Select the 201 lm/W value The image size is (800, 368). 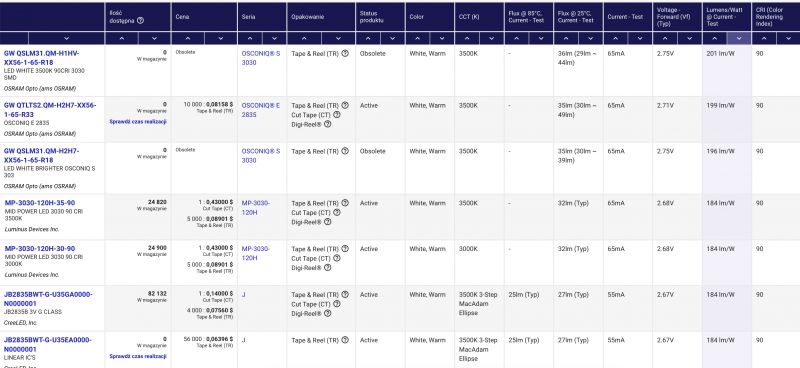720,54
